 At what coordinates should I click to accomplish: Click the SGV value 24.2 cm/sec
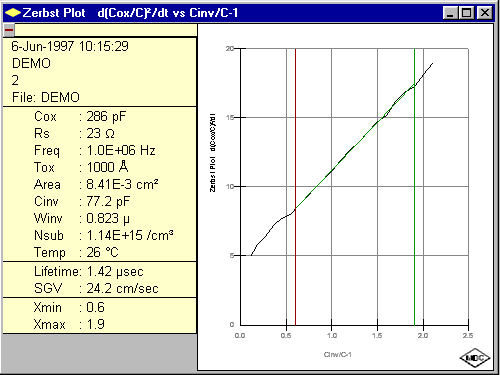point(122,288)
